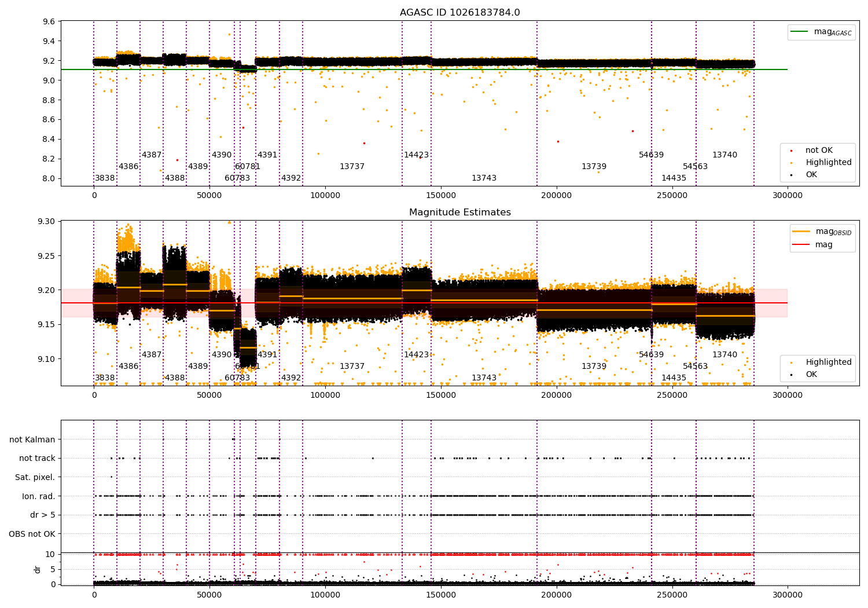Viewport: 868px width, 608px height.
Task: Click the 'Sat. pixel.' axis label
Action: 35,477
